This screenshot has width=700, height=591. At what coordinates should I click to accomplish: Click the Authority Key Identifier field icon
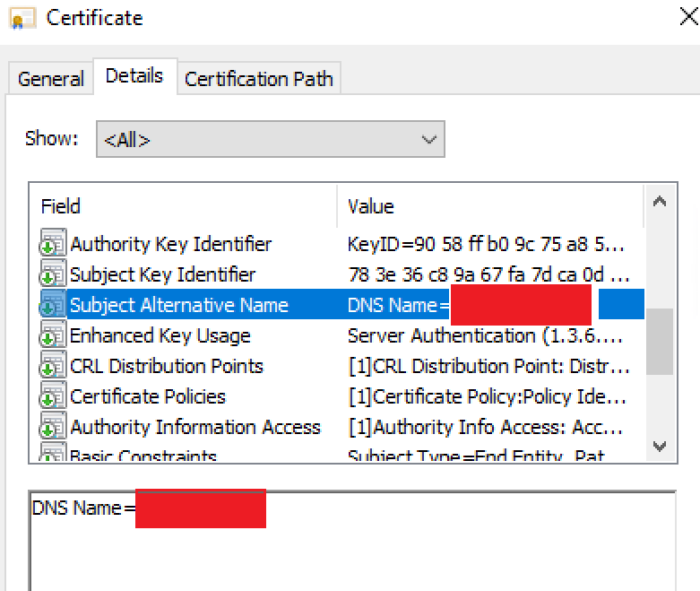(53, 241)
